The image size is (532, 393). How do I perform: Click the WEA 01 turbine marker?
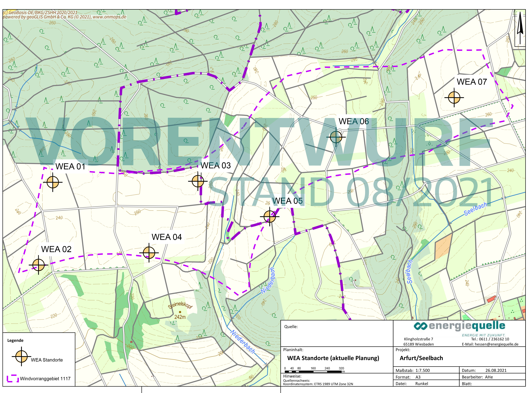pos(53,182)
